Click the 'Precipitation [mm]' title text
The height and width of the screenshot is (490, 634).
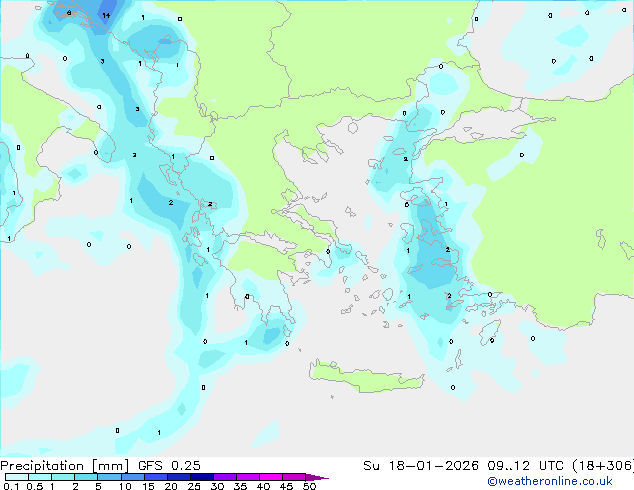65,466
